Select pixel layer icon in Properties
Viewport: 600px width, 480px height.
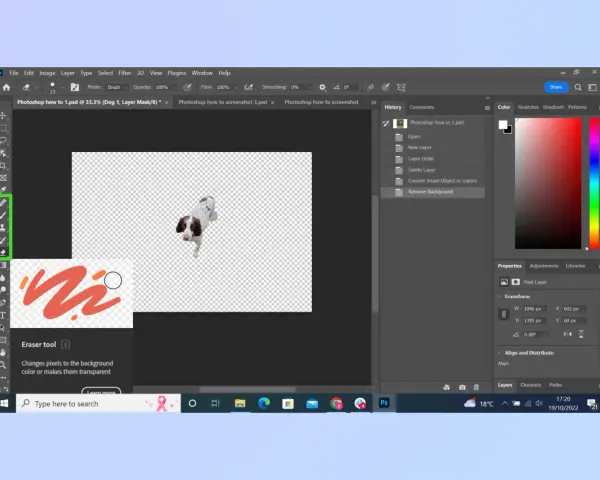[x=504, y=282]
